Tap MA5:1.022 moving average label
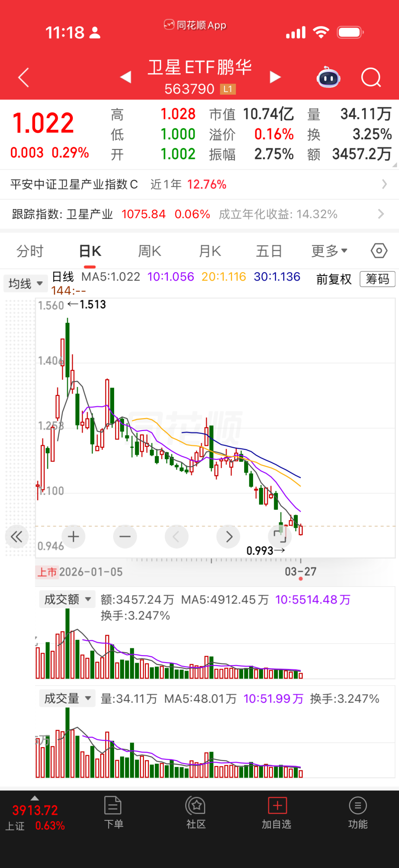Screen dimensions: 399x868 tap(111, 277)
